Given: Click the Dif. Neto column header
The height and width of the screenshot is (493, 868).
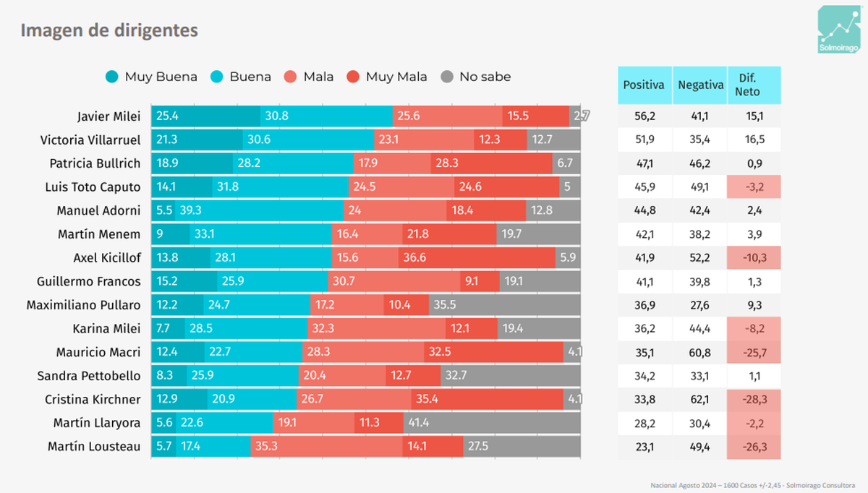Looking at the screenshot, I should click(x=753, y=85).
